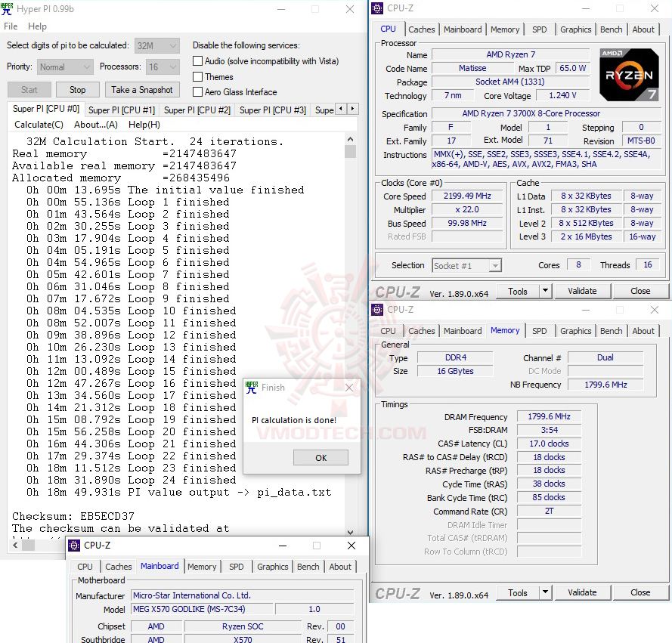Expand Tools arrow in CPU window
Screen dimensions: 672x643
point(545,291)
